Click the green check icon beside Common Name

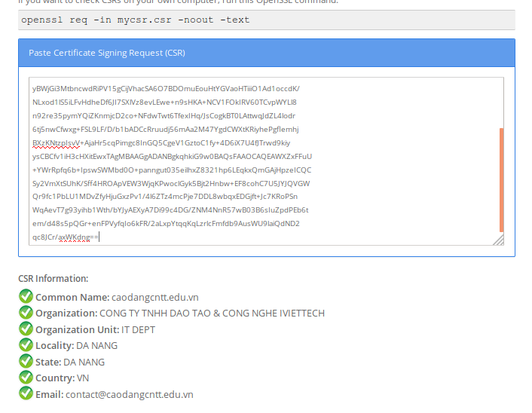26,296
